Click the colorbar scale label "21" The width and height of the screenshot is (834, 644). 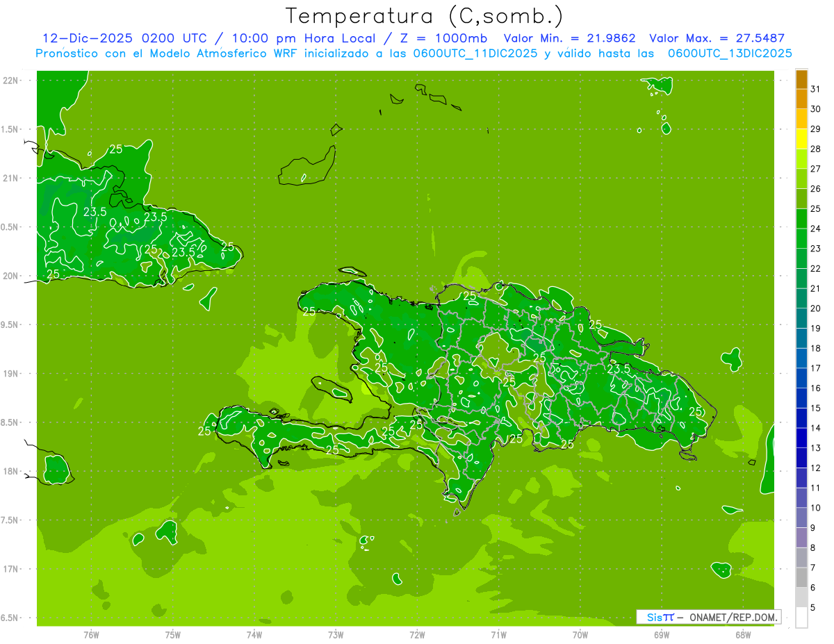(x=816, y=288)
